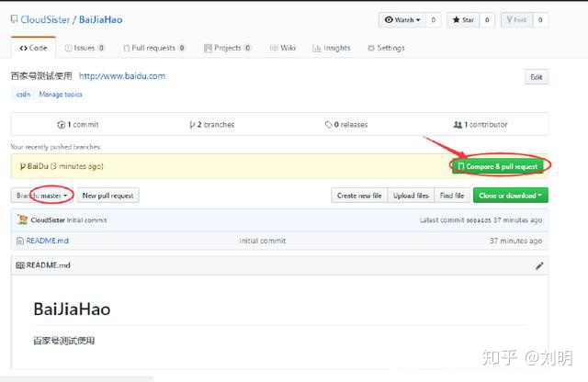Viewport: 588px width, 382px height.
Task: Open the latest commit hash link
Action: 479,220
